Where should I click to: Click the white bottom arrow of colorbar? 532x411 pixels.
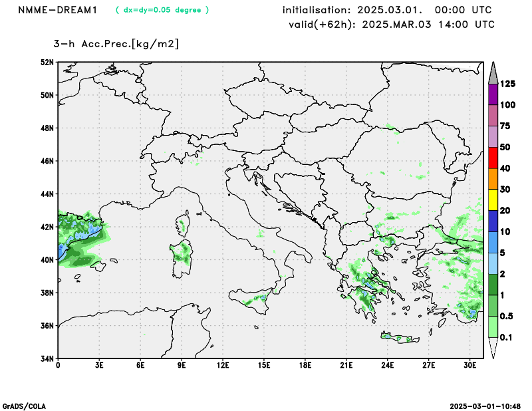493,348
